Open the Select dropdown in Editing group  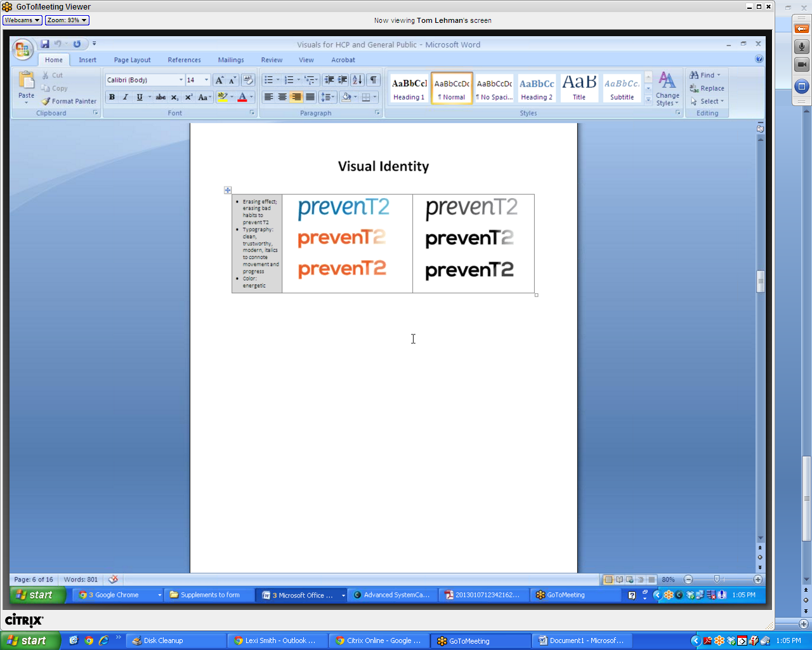[x=707, y=102]
